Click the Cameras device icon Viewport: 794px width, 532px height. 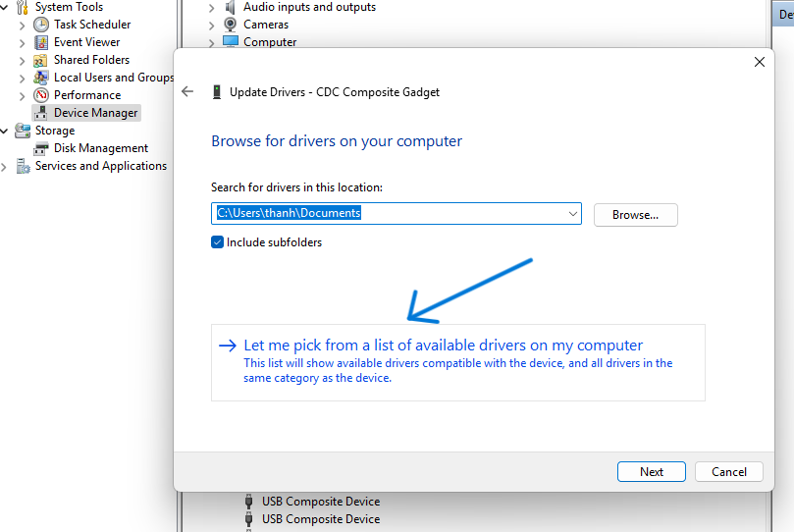pos(231,25)
